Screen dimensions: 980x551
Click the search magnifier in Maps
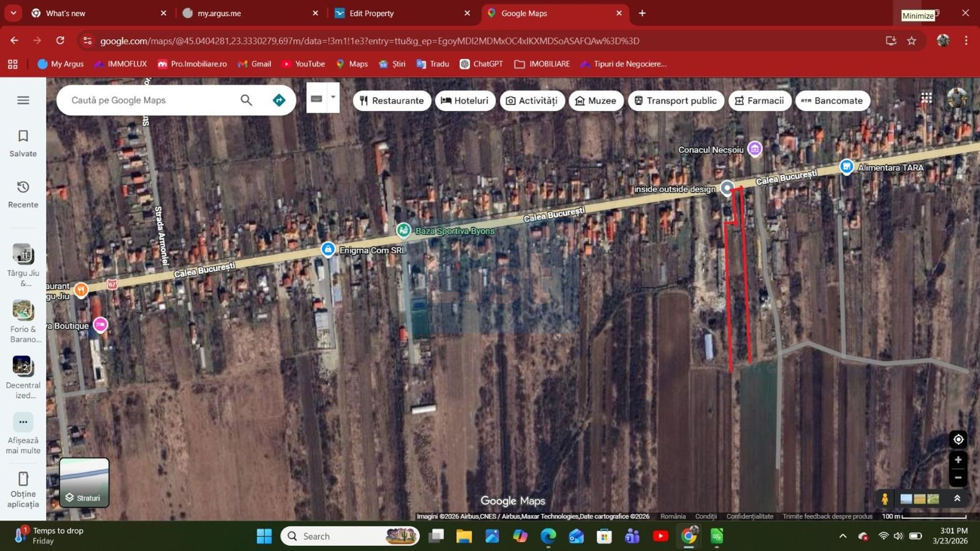246,100
